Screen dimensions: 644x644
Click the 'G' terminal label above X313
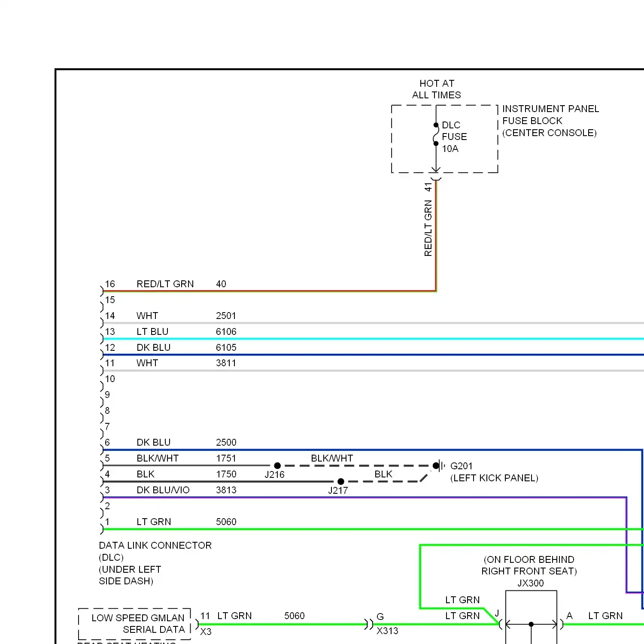click(380, 617)
